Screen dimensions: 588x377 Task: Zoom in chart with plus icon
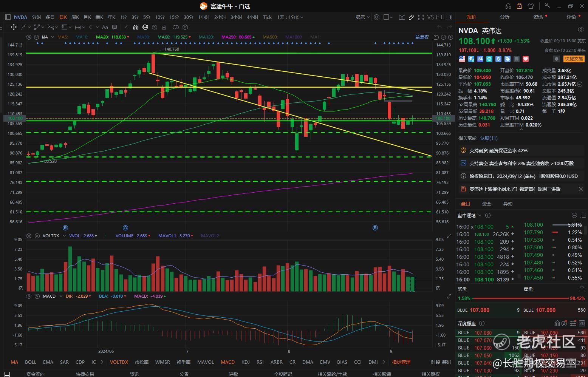point(450,37)
